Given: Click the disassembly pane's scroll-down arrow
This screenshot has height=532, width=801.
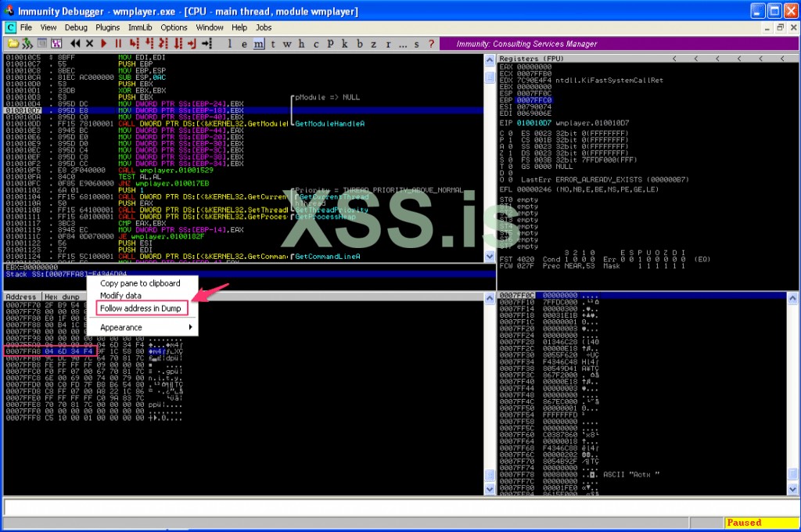Looking at the screenshot, I should click(490, 256).
